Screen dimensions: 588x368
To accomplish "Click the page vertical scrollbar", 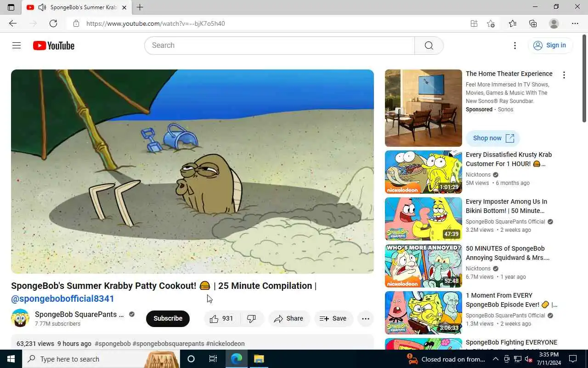I will 584,78.
